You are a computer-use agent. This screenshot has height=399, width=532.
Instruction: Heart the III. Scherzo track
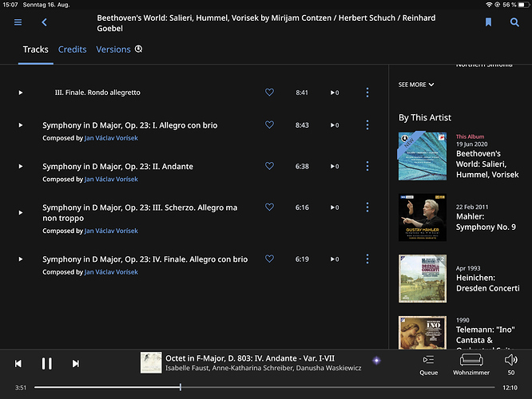tap(269, 207)
